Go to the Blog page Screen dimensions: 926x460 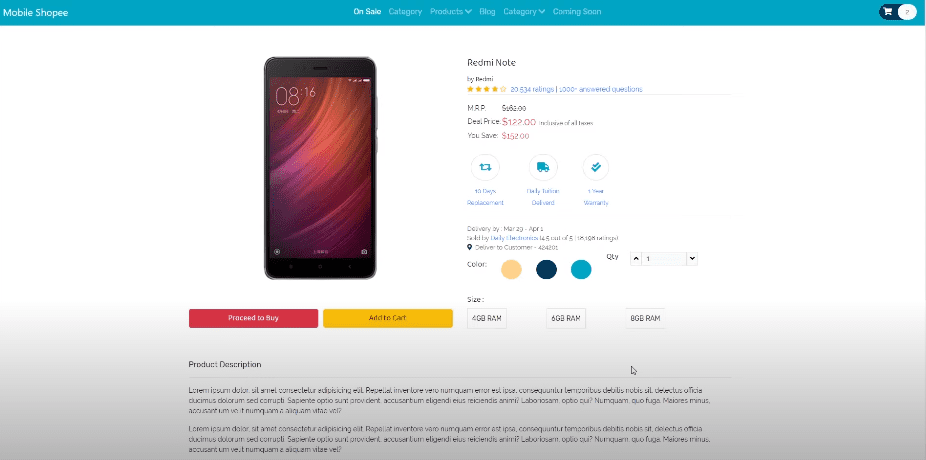[487, 11]
